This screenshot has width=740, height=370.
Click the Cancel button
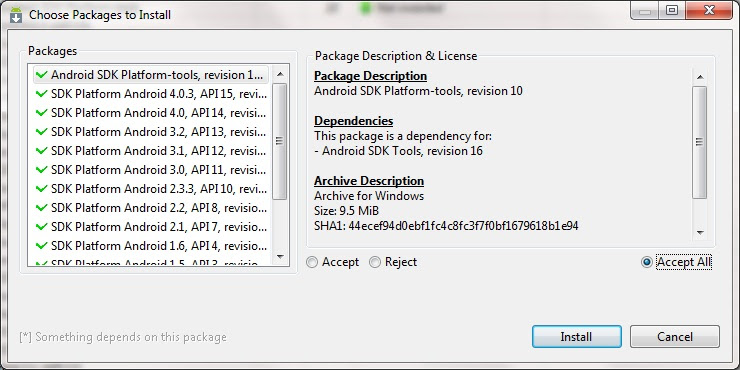674,336
